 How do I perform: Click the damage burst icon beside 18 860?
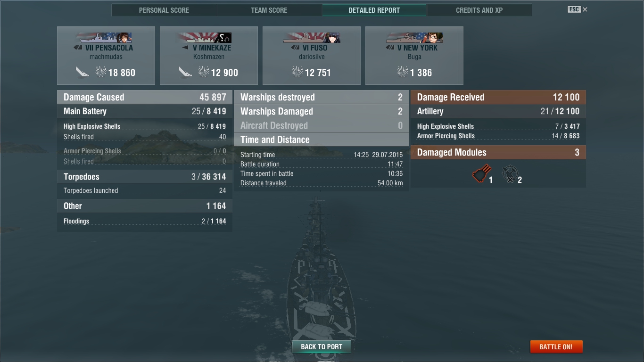[101, 72]
